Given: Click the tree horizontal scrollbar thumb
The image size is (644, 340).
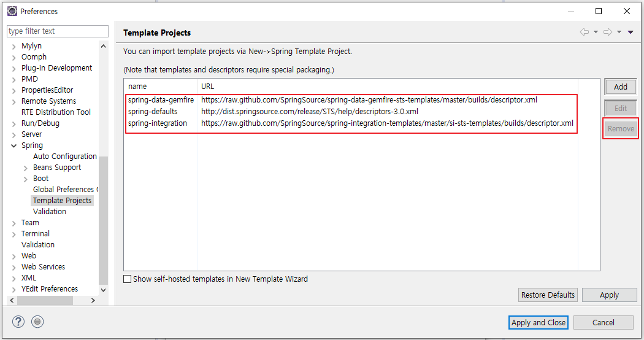Looking at the screenshot, I should (45, 301).
